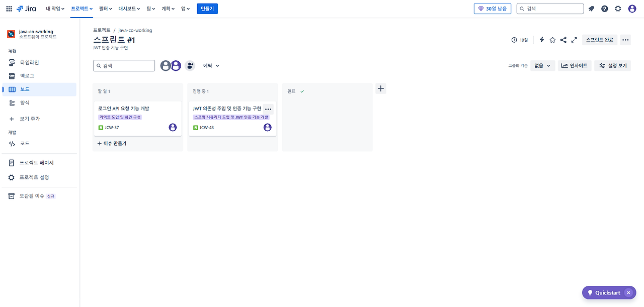Click the assignee avatar on JCW-43

(x=268, y=127)
